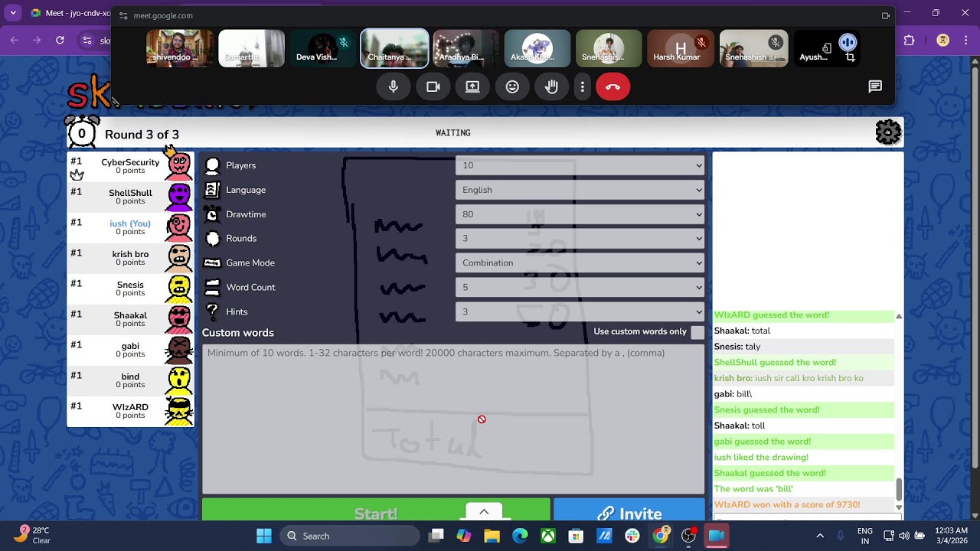Toggle camera in Meet controls
Screen dimensions: 980x551
433,87
